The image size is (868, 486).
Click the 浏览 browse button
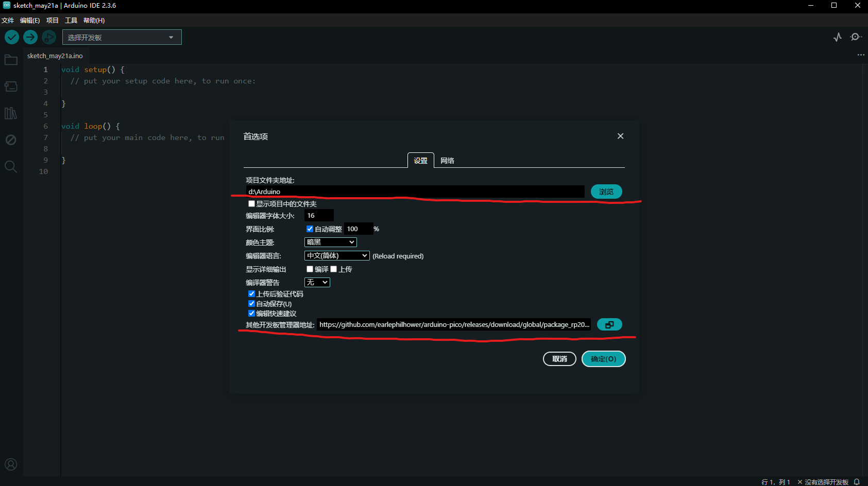(x=606, y=192)
